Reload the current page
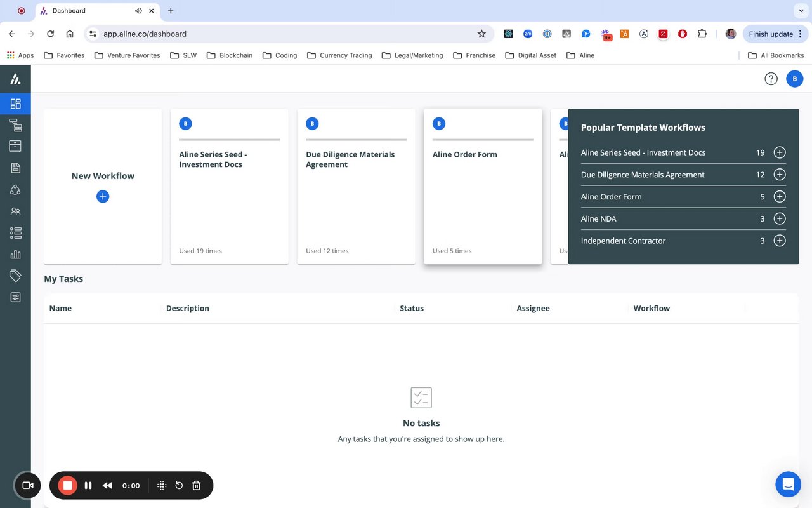 click(51, 34)
